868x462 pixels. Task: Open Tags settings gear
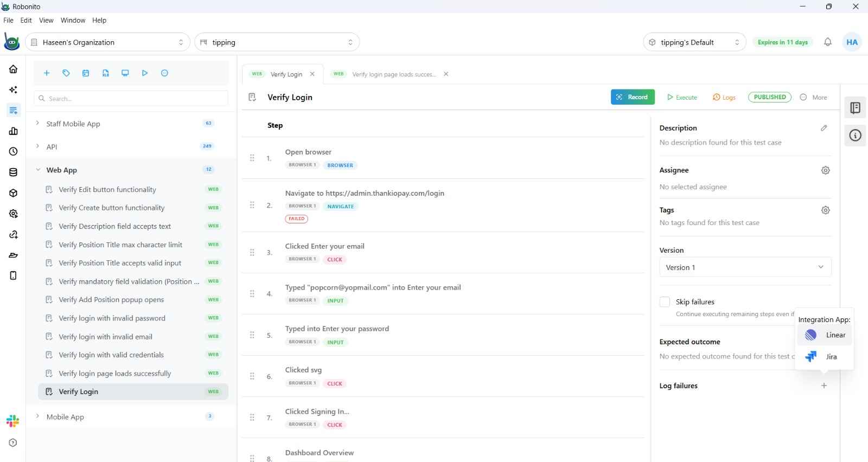point(826,210)
